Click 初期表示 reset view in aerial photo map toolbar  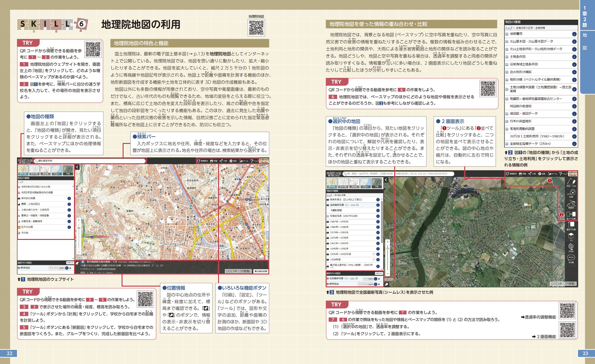[511, 174]
